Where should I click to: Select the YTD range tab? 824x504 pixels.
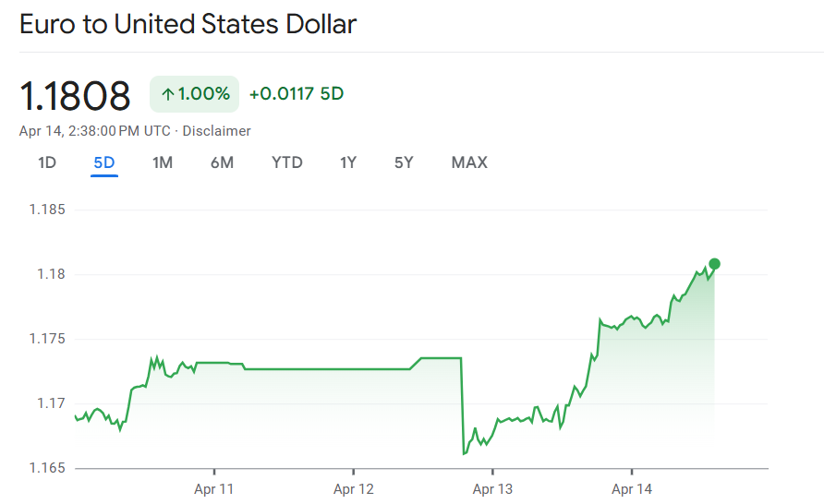(286, 163)
